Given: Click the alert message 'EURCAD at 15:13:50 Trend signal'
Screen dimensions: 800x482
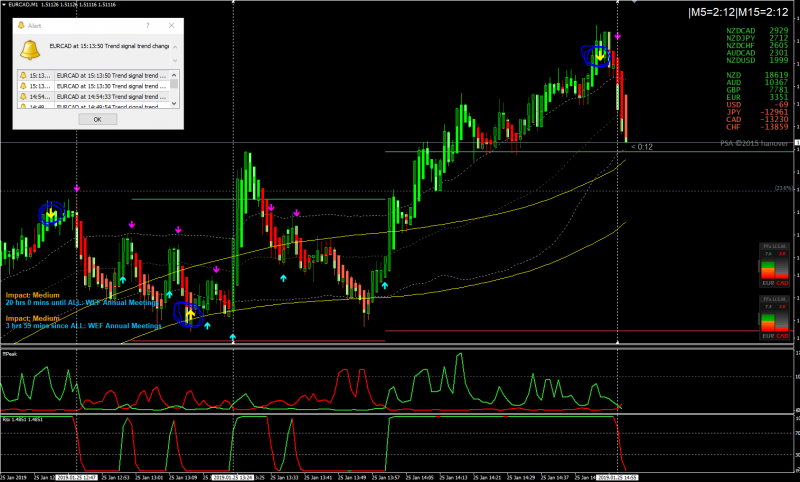Looking at the screenshot, I should [109, 46].
